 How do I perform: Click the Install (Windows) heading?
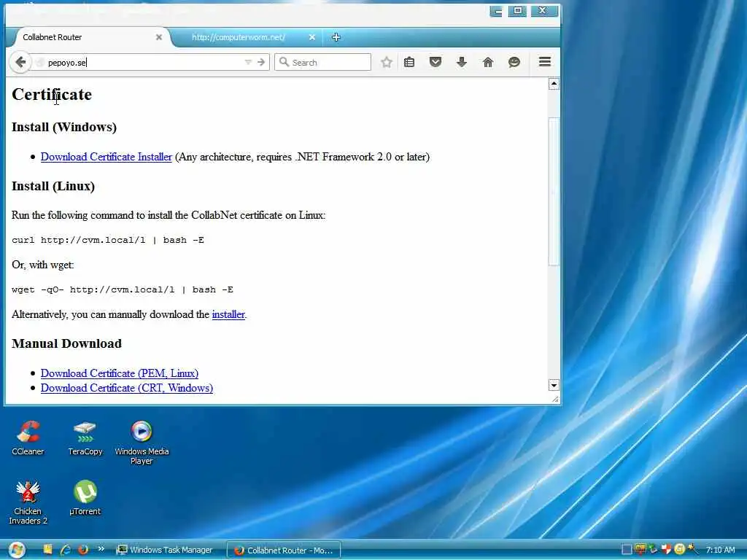64,127
